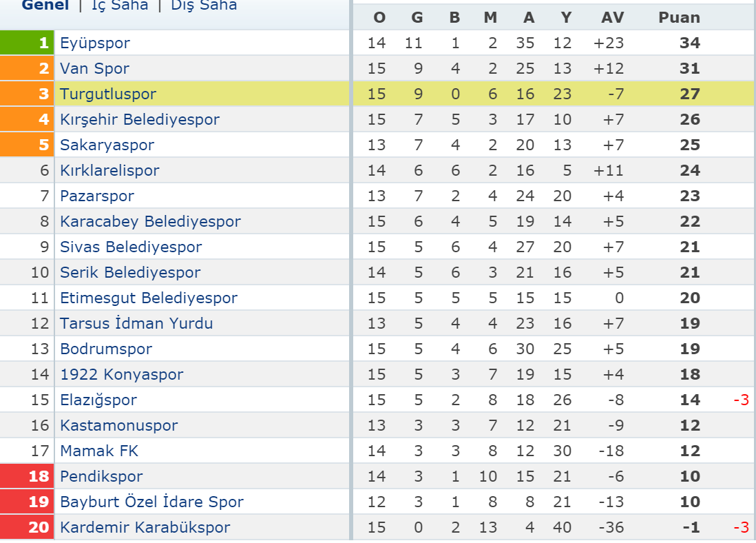756x543 pixels.
Task: Select the highlighted Turgutluspor team
Action: [108, 94]
